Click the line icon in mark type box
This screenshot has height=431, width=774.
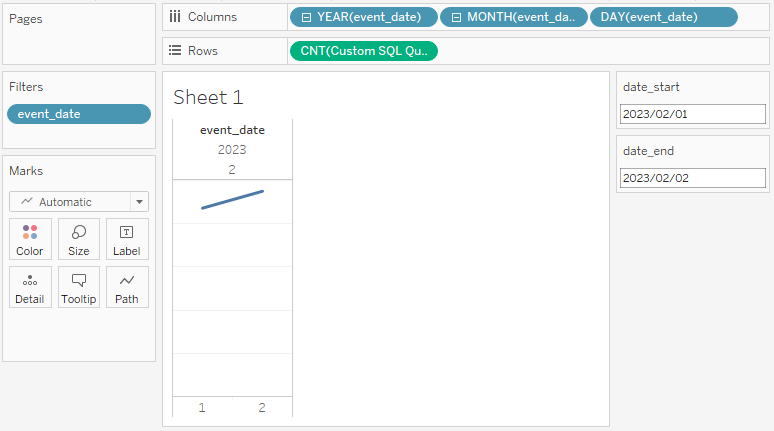click(27, 201)
